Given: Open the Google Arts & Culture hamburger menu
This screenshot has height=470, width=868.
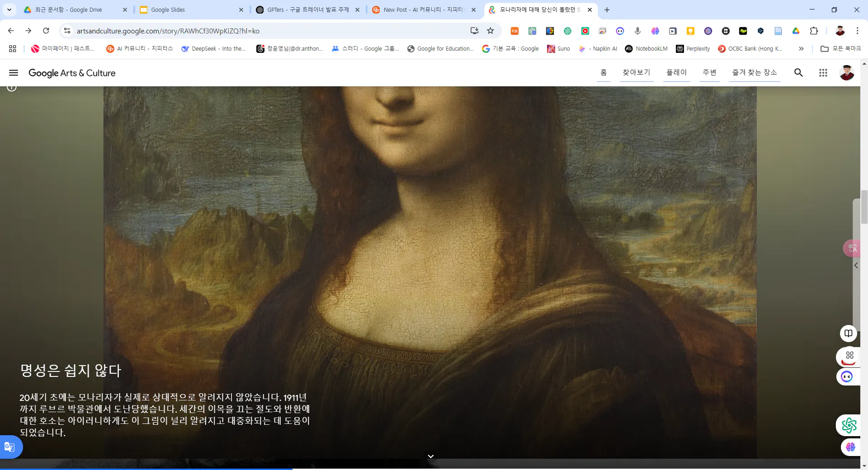Looking at the screenshot, I should 14,73.
